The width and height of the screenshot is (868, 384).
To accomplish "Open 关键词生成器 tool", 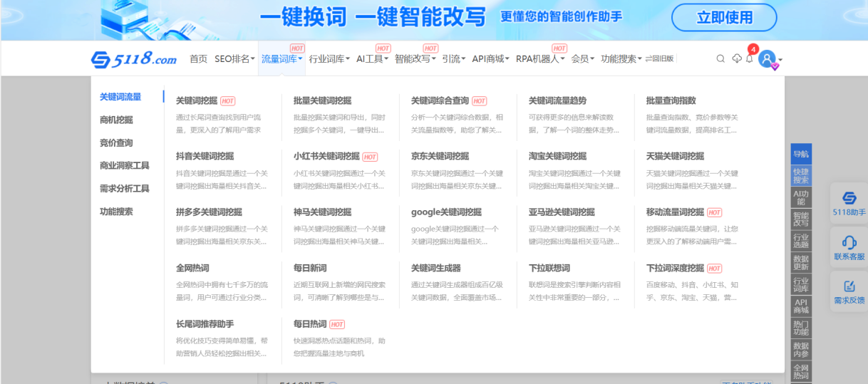I will [x=435, y=268].
